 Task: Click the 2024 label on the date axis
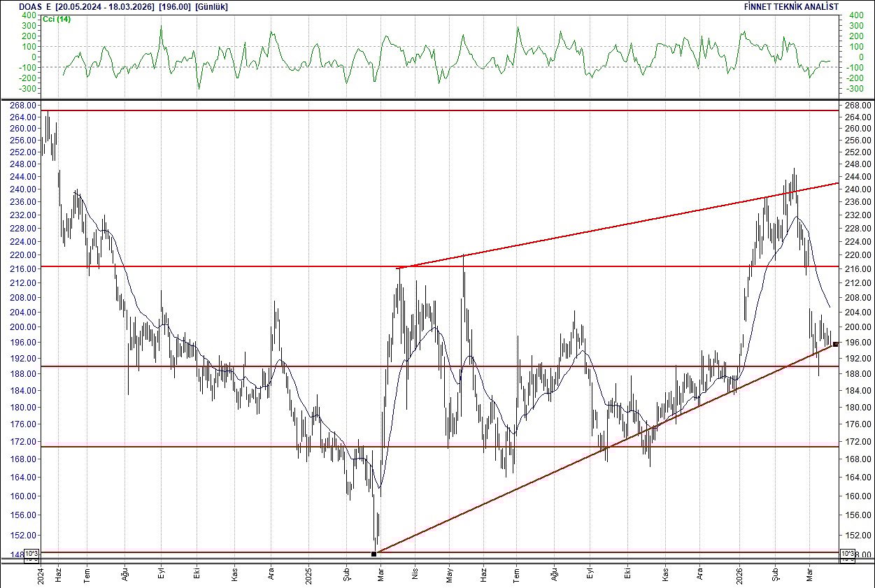[x=41, y=575]
